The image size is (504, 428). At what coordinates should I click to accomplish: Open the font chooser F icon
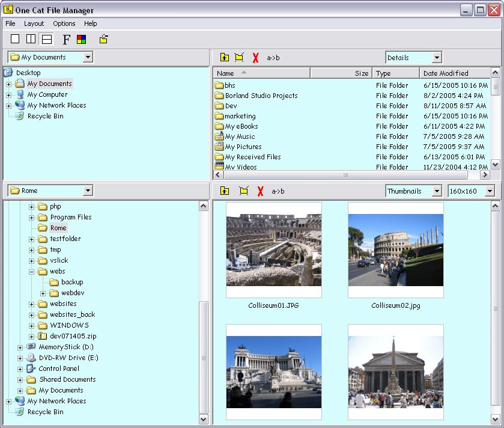point(66,39)
